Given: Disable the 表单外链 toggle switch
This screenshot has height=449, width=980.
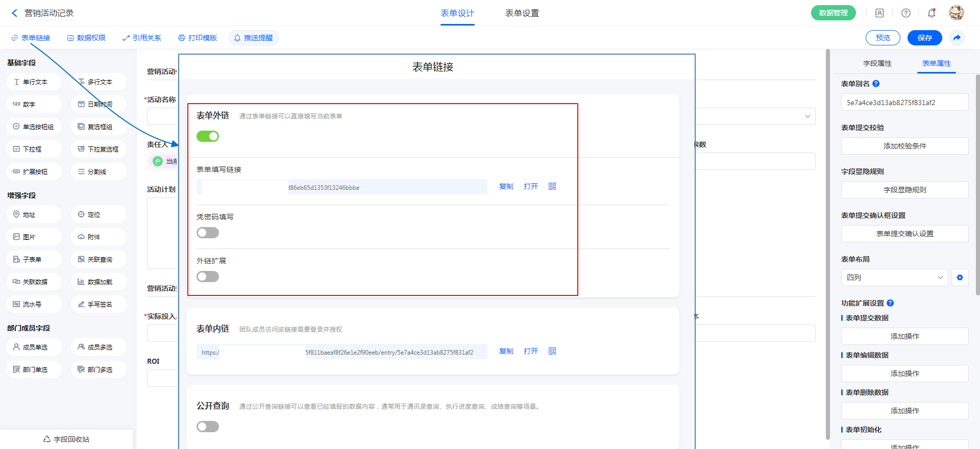Looking at the screenshot, I should pyautogui.click(x=208, y=136).
